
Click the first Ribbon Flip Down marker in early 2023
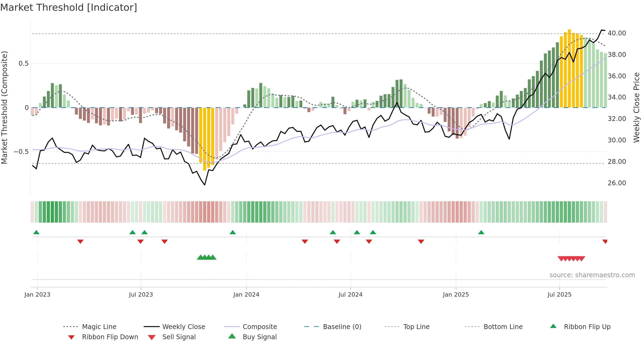coord(80,242)
